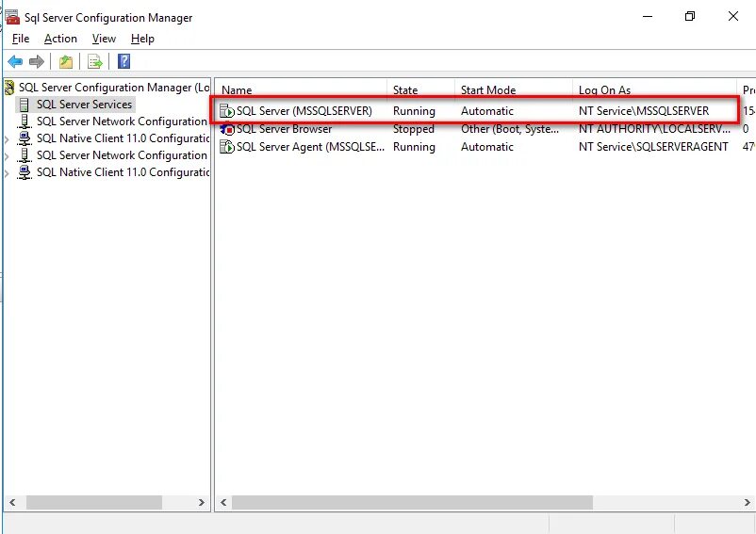The image size is (756, 534).
Task: Select the second SQL Server Network Configuration label
Action: [x=122, y=155]
